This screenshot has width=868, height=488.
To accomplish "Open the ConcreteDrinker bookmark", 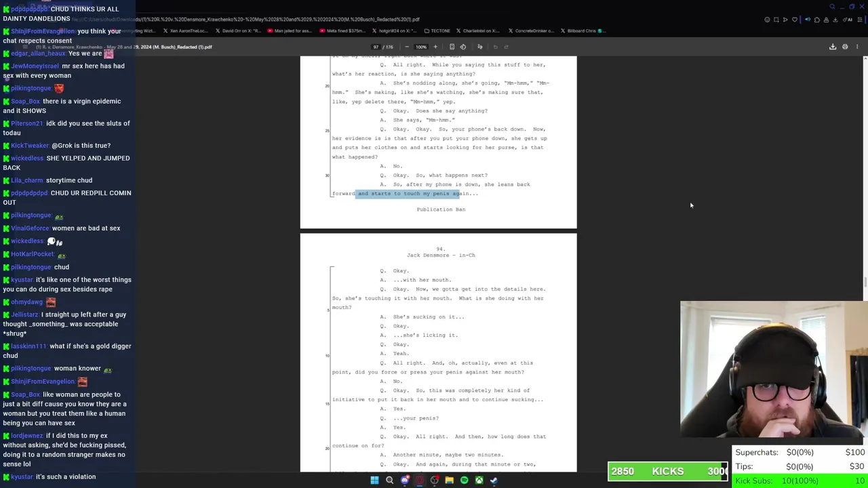I will [x=530, y=30].
